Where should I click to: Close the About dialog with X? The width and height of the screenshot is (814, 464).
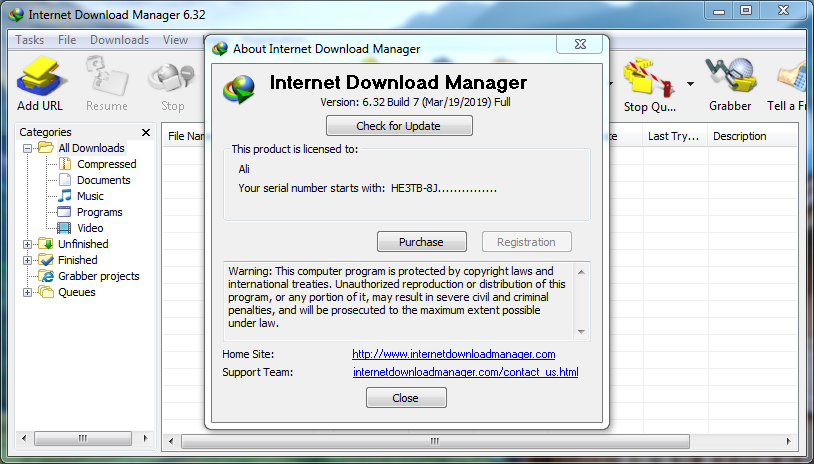tap(580, 45)
